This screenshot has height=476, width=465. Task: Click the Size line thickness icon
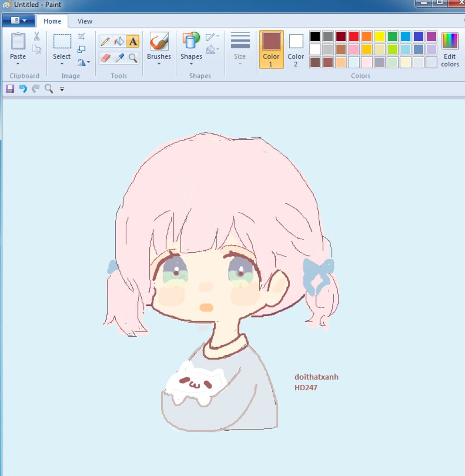[x=240, y=41]
